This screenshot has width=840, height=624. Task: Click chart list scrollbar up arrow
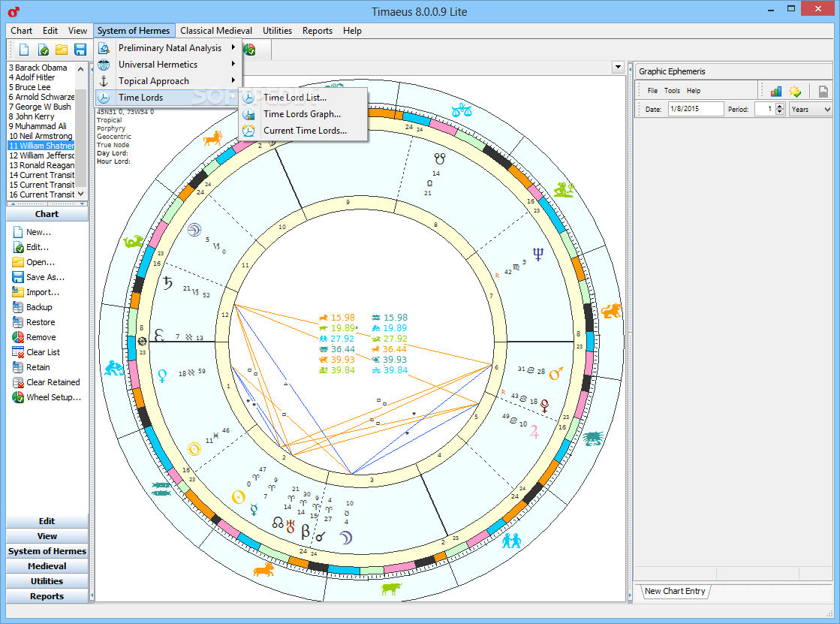81,68
